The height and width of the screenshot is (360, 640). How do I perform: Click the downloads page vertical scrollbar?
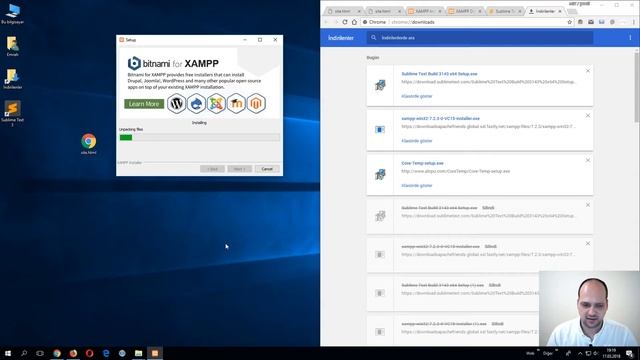637,87
